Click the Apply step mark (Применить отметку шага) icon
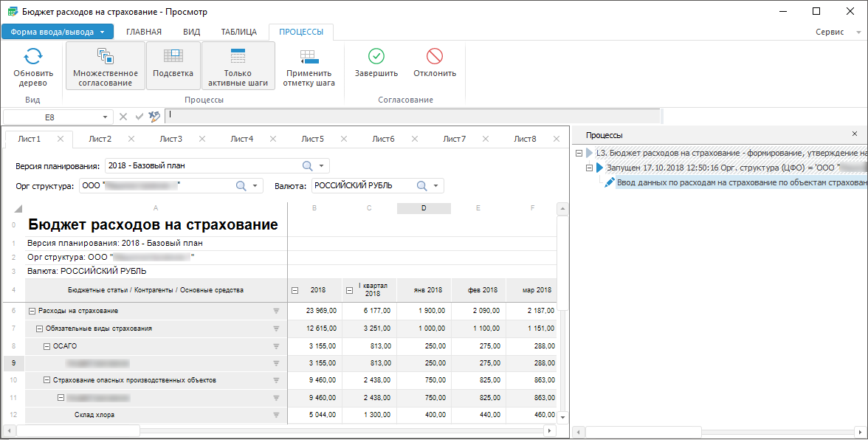This screenshot has width=868, height=440. (x=309, y=57)
